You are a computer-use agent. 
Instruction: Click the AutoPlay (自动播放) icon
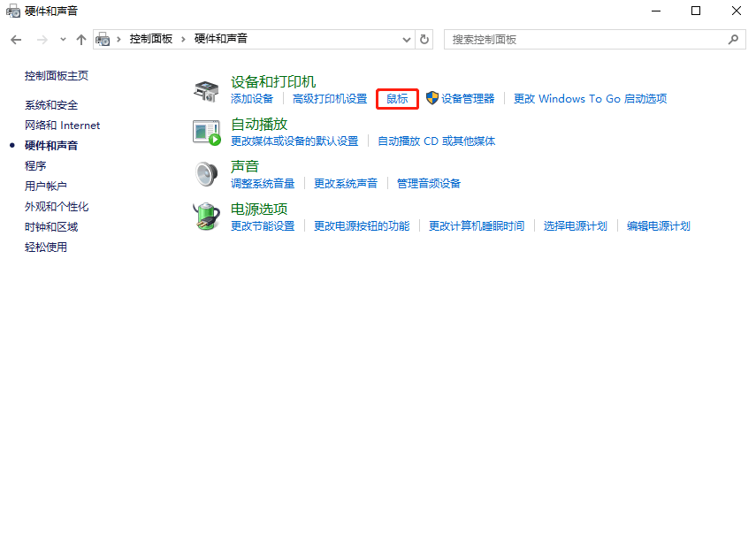point(207,131)
